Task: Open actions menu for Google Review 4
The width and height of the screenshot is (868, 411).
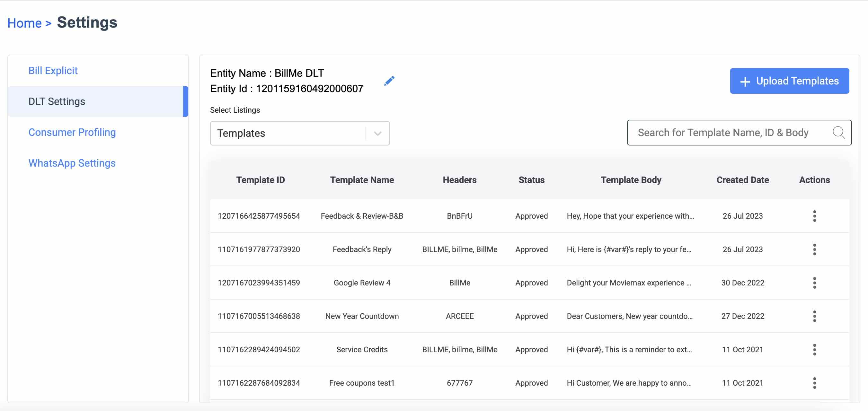Action: 814,283
